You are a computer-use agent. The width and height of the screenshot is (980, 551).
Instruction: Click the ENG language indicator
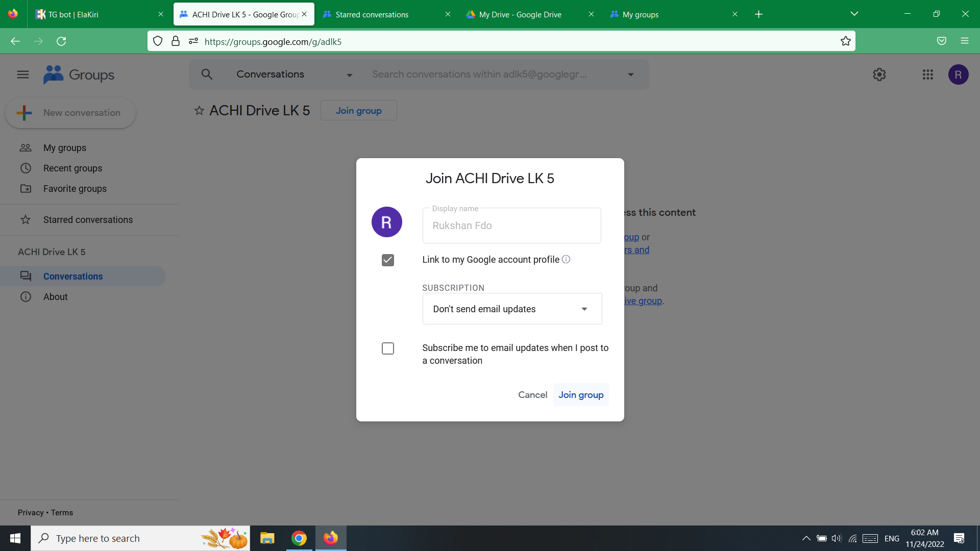(892, 538)
